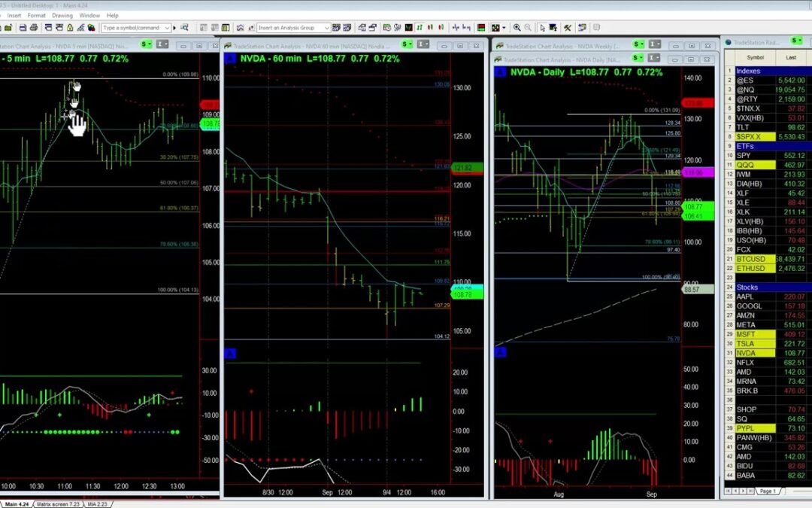Open the green S symbol-link on the Weekly chart
Image resolution: width=812 pixels, height=508 pixels.
(638, 44)
